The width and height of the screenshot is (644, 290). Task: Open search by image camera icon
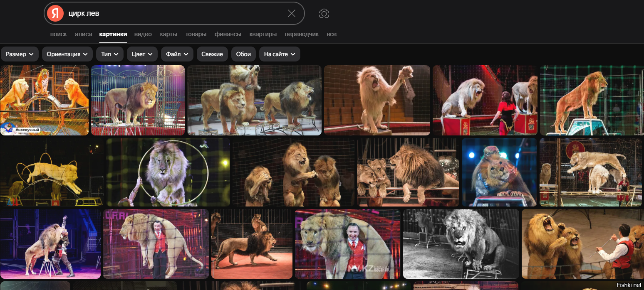[324, 14]
